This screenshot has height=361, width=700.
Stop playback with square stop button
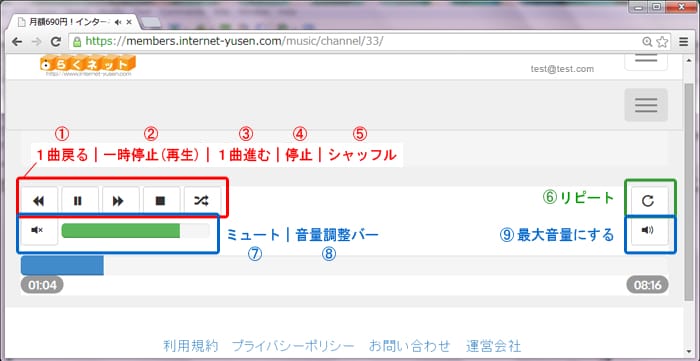[x=160, y=201]
